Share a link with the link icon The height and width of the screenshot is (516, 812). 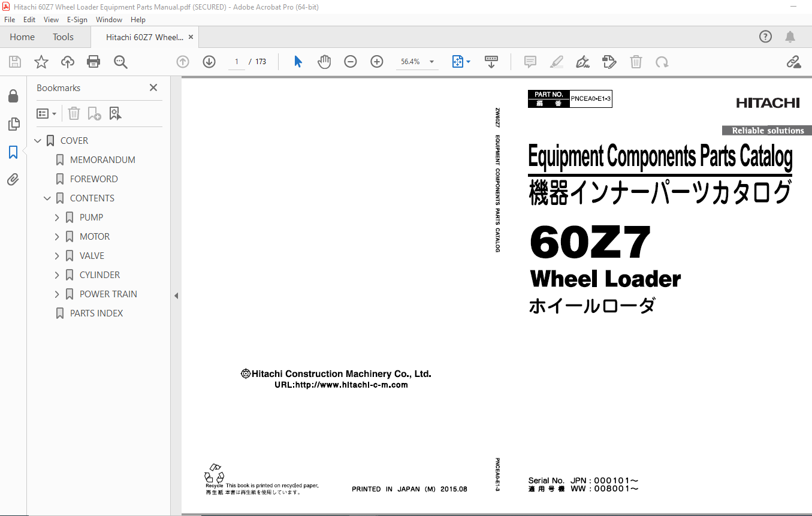794,62
